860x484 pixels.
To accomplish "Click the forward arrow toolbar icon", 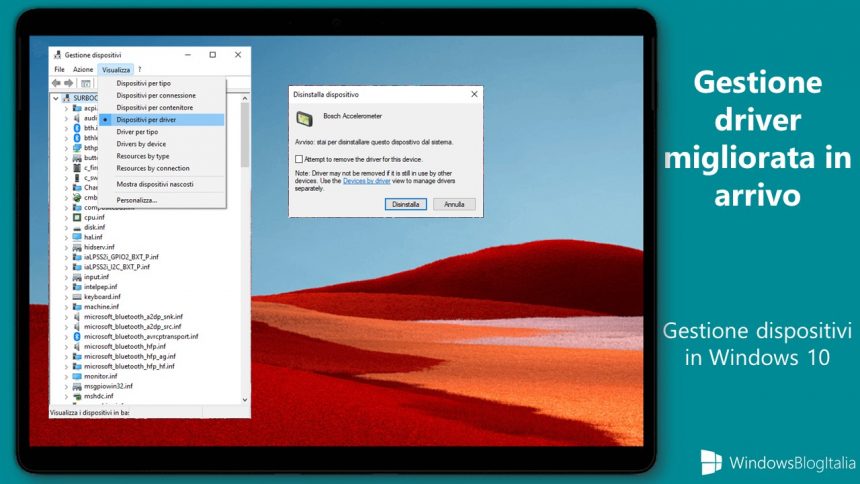I will tap(68, 83).
